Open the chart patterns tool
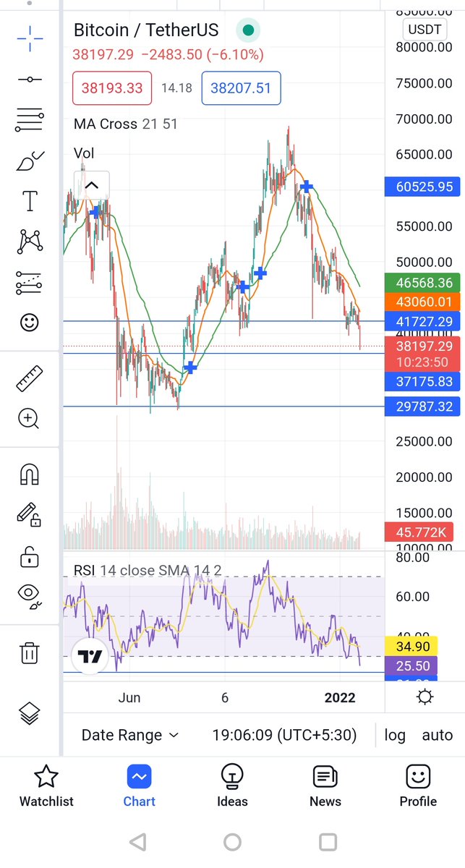Image resolution: width=465 pixels, height=868 pixels. click(x=30, y=241)
